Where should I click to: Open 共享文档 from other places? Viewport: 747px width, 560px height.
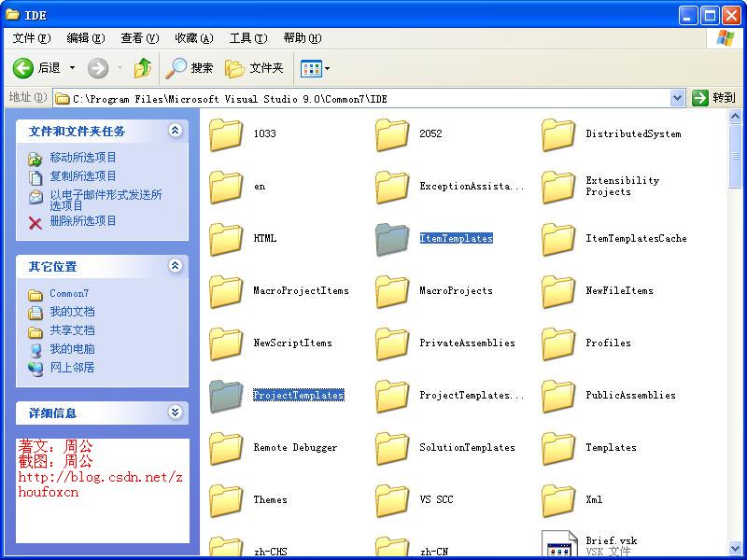click(x=72, y=330)
